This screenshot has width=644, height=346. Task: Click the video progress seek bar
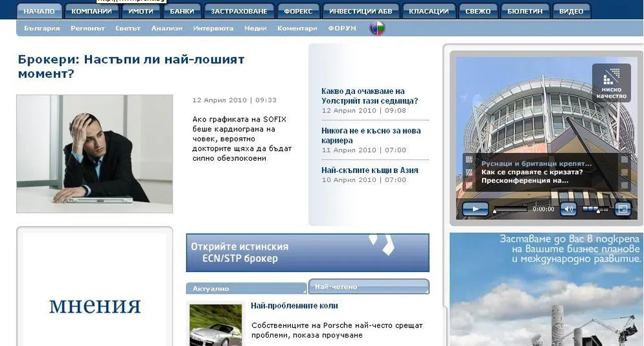click(510, 209)
